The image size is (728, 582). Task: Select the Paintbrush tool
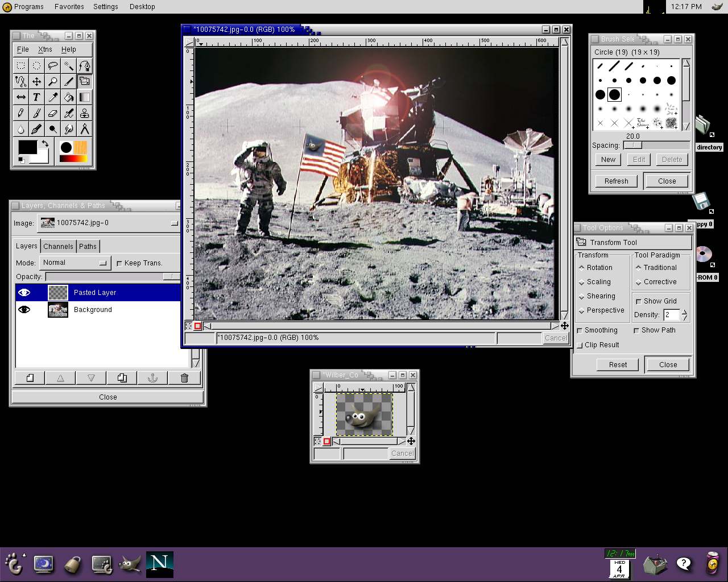coord(36,113)
